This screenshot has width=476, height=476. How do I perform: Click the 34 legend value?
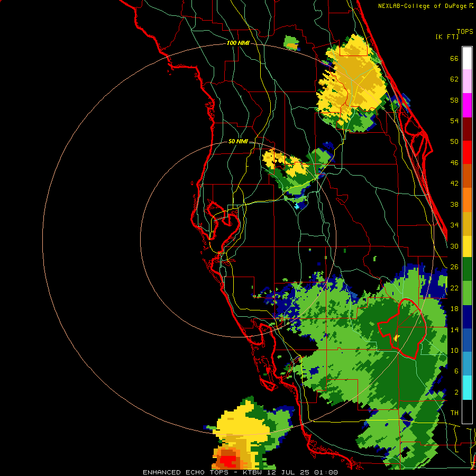[454, 225]
